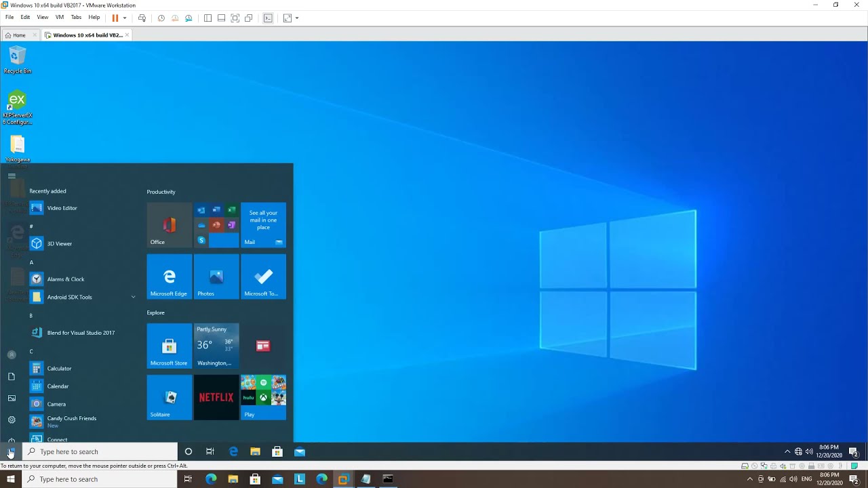Toggle the console view toolbar icon
This screenshot has height=488, width=868.
[x=268, y=18]
